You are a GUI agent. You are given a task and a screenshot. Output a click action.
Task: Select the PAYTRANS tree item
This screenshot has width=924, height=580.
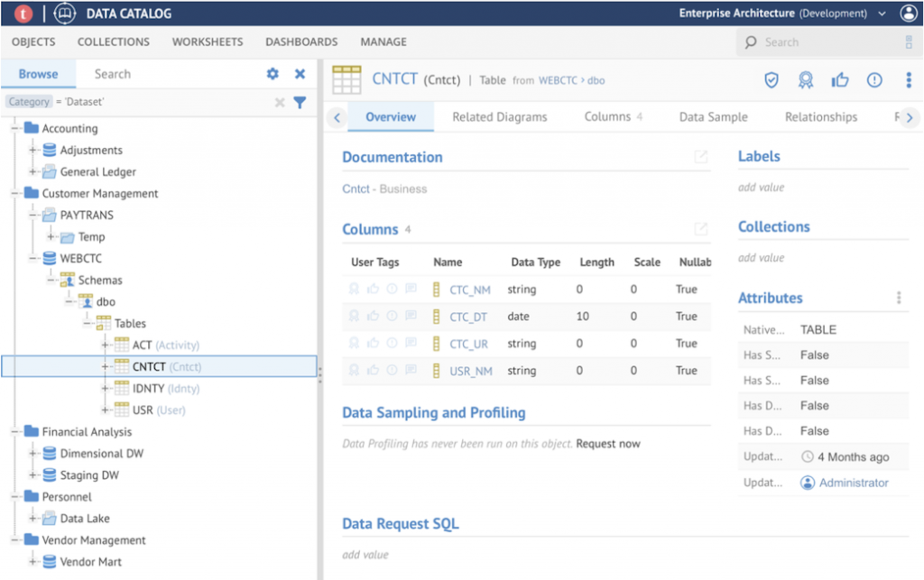87,215
